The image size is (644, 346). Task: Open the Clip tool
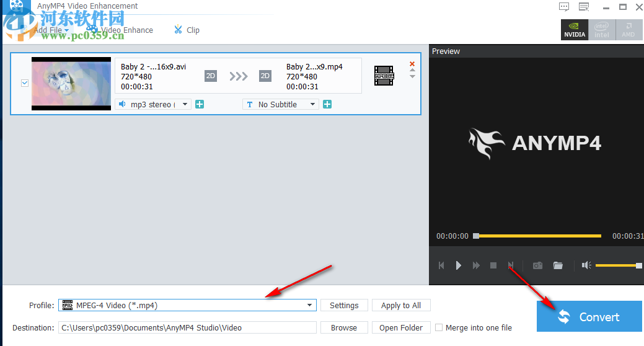click(187, 30)
